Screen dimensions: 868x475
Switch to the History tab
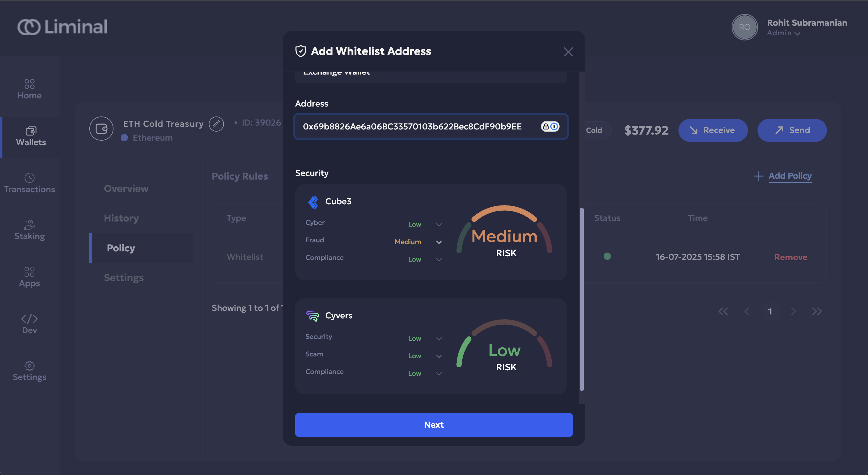(121, 218)
